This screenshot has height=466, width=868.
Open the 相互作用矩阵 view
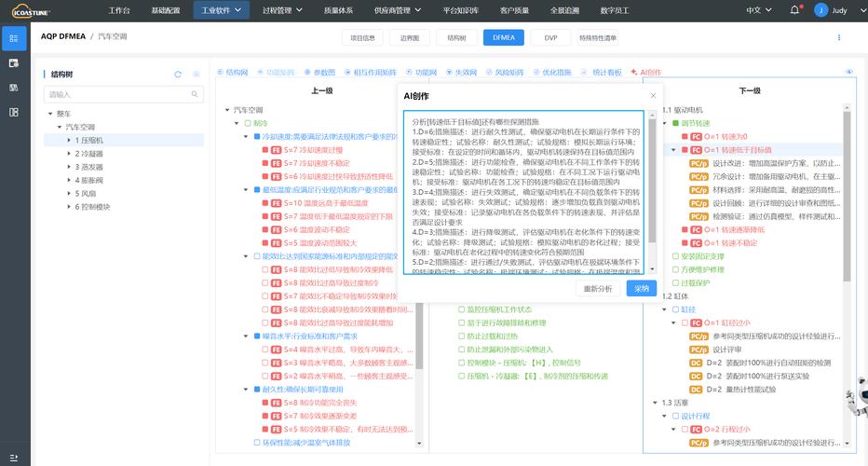point(371,73)
